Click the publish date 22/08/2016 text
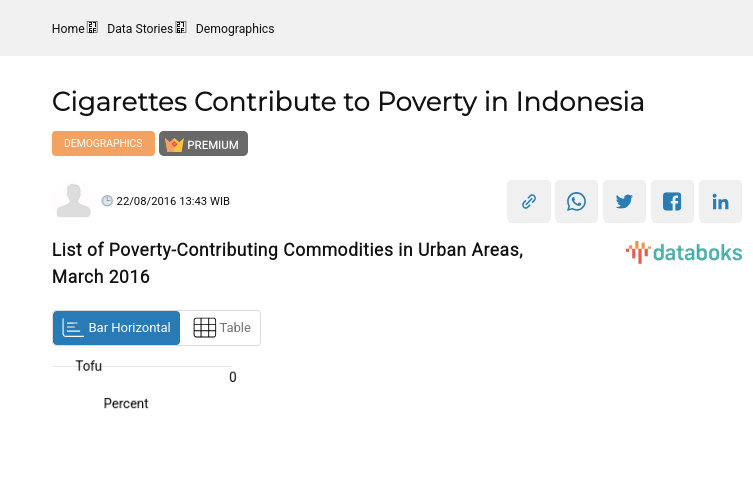 [x=173, y=201]
